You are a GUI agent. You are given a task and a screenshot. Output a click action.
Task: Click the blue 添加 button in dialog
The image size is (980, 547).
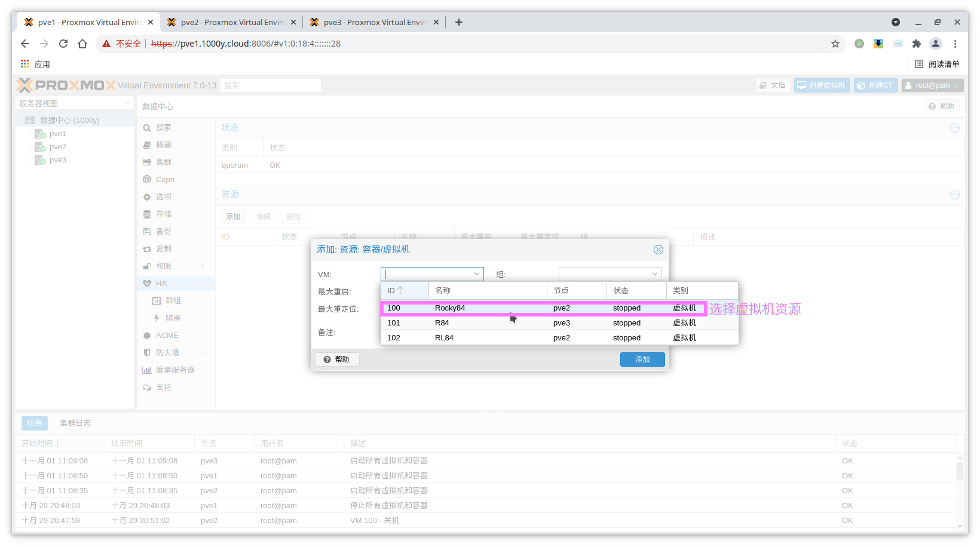tap(642, 359)
